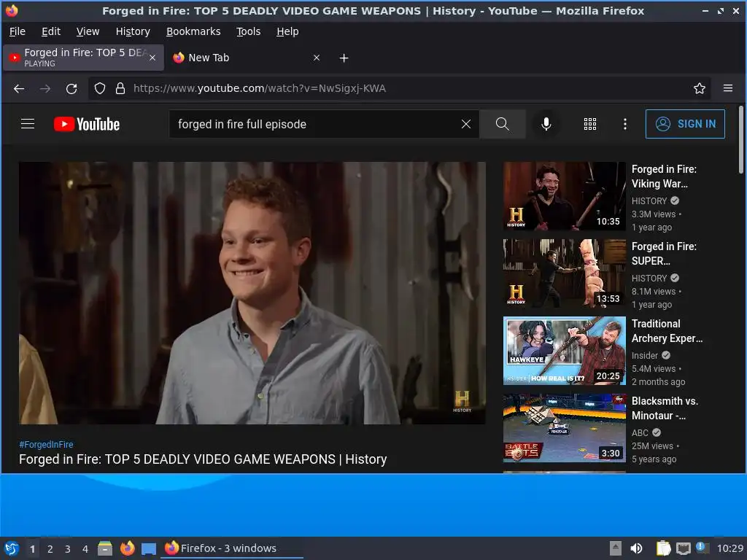Click the SIGN IN button
Screen dimensions: 747x560
click(x=685, y=124)
